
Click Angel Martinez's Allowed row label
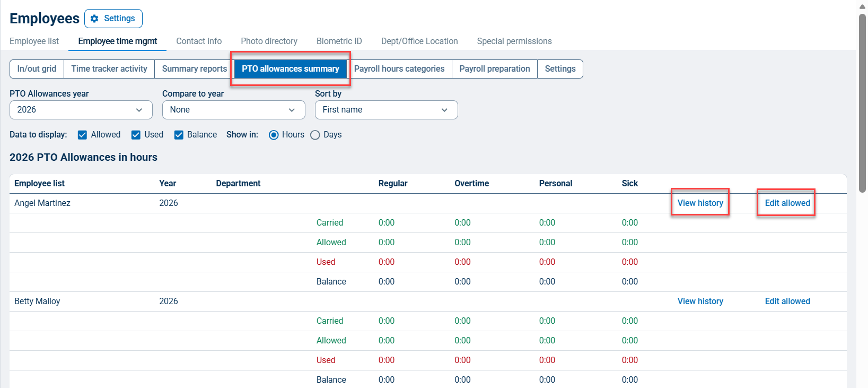pos(331,242)
